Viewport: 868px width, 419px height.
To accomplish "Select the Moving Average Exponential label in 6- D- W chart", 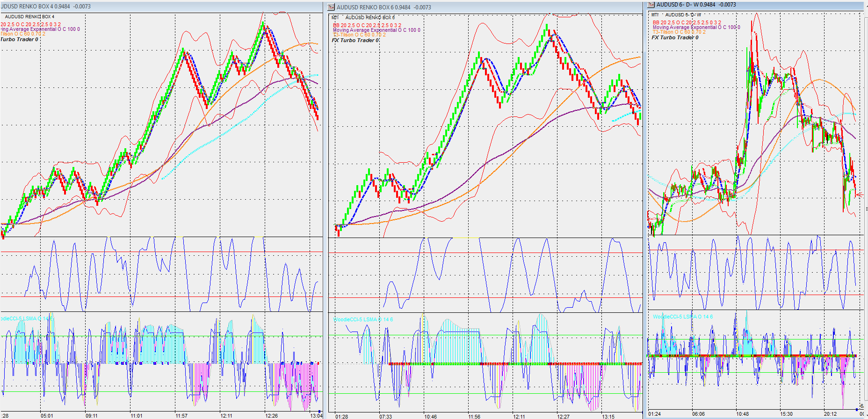I will [696, 27].
